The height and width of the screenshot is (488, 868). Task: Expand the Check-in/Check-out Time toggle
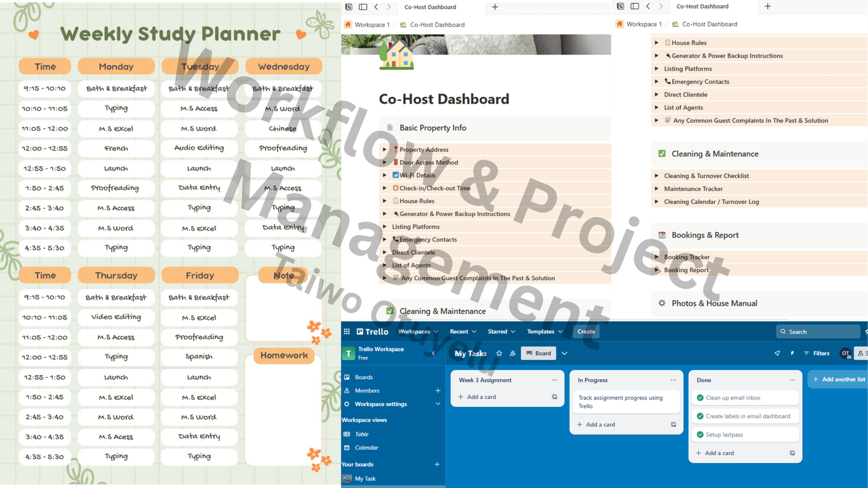384,188
